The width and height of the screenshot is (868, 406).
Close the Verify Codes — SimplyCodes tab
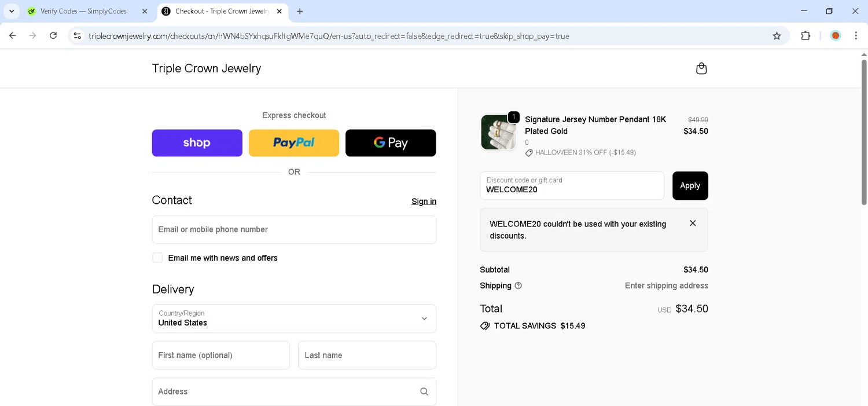145,11
